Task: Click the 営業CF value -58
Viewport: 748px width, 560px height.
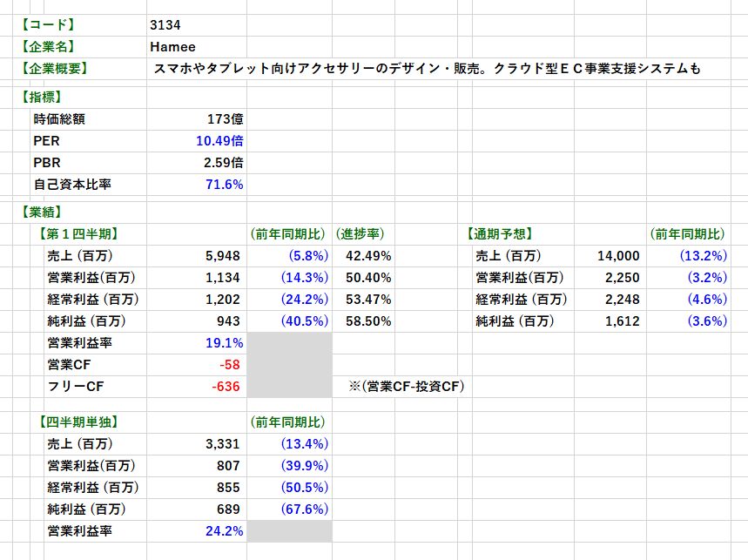Action: pos(230,365)
